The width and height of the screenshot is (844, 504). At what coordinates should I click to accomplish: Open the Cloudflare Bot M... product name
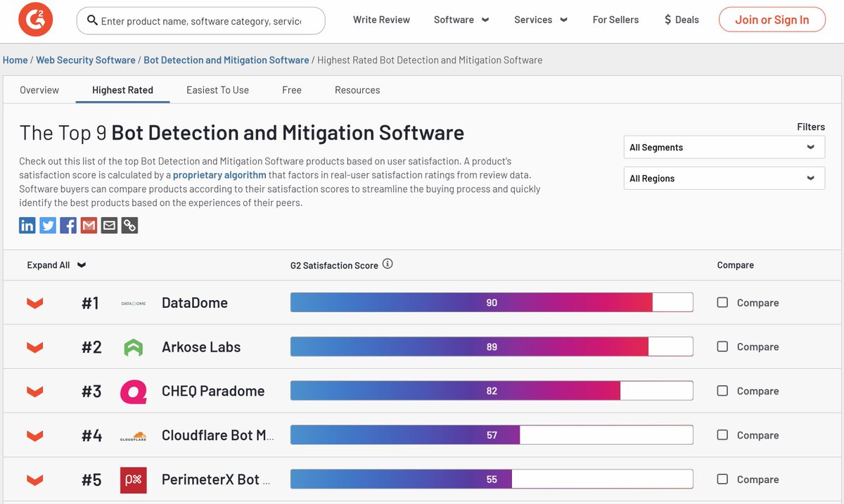coord(218,436)
